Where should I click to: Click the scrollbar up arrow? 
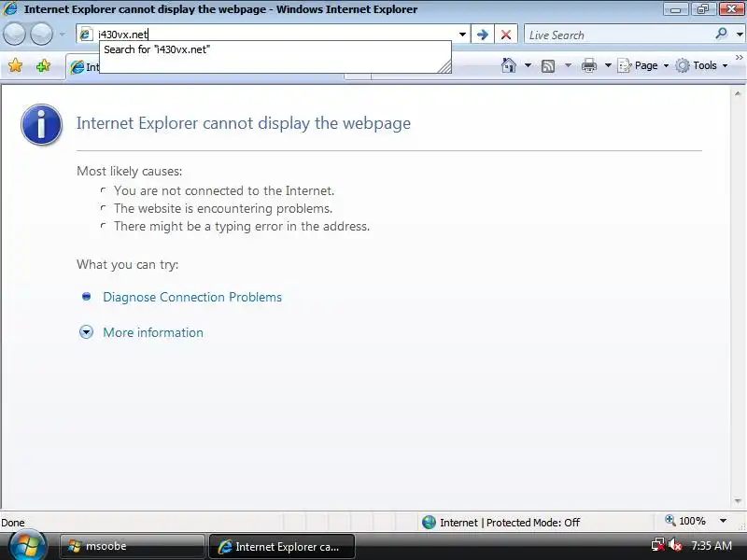point(738,94)
